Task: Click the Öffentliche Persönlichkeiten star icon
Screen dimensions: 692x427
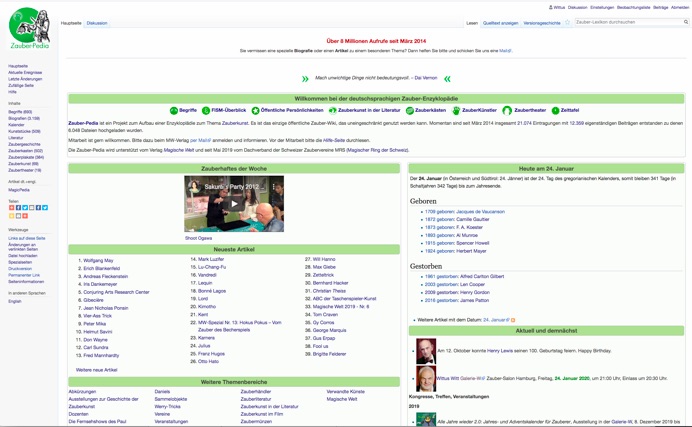Action: [255, 110]
